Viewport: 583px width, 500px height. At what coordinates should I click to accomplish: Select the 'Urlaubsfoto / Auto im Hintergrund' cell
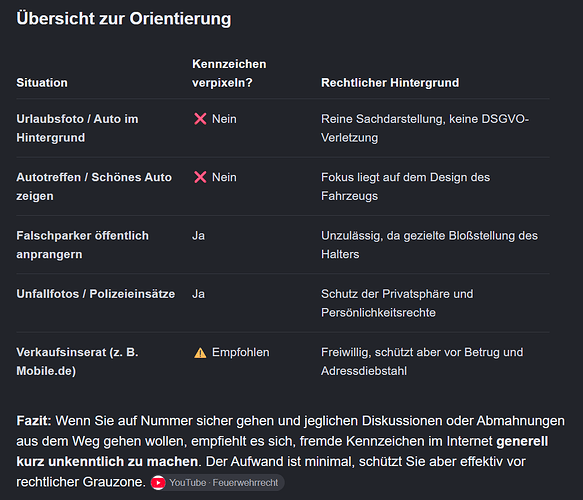pyautogui.click(x=77, y=128)
